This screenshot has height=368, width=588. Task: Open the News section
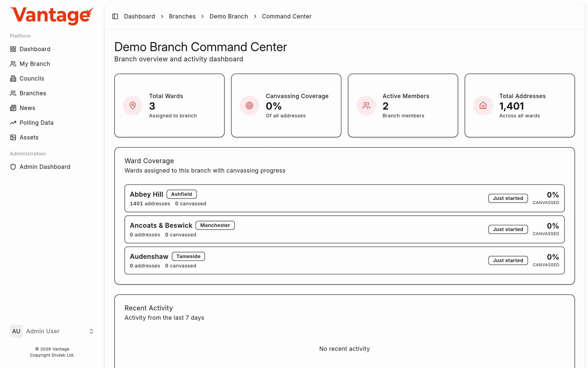(x=52, y=108)
